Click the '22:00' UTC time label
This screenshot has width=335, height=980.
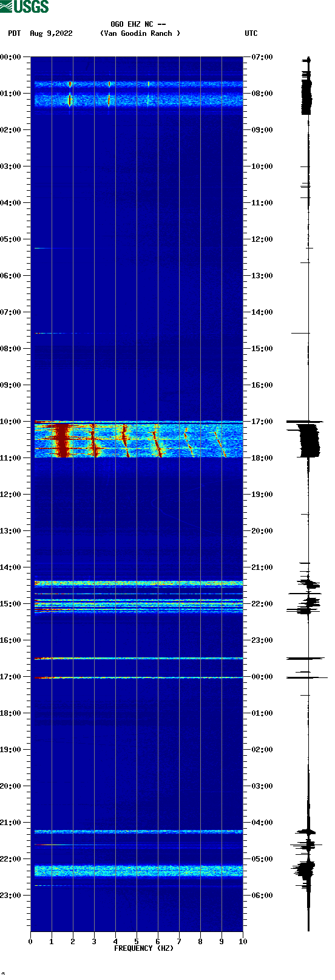(262, 604)
